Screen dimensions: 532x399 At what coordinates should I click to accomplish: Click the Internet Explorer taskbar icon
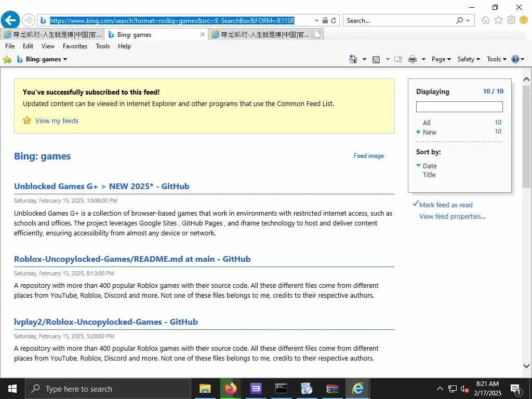pyautogui.click(x=357, y=389)
